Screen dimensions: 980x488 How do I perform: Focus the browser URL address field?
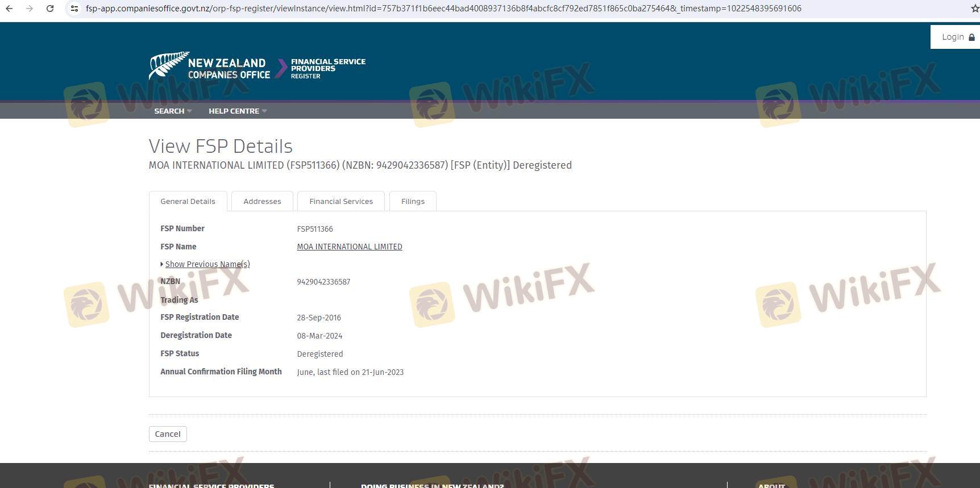coord(443,9)
